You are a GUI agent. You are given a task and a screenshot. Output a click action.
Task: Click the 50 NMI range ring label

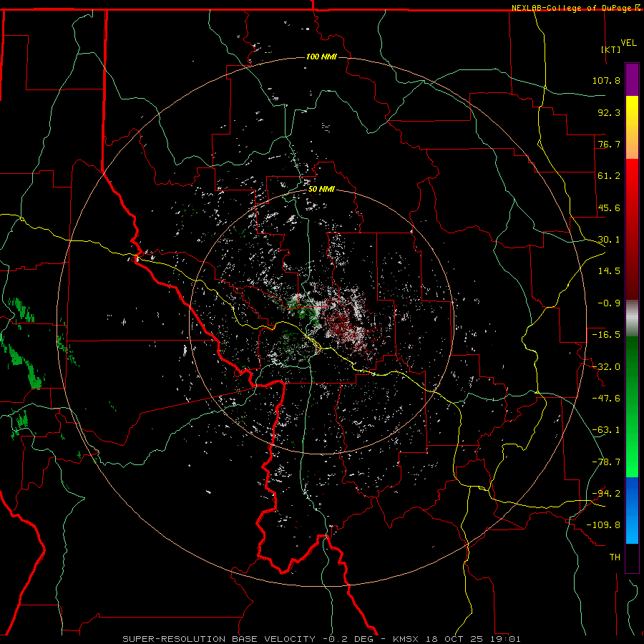321,190
